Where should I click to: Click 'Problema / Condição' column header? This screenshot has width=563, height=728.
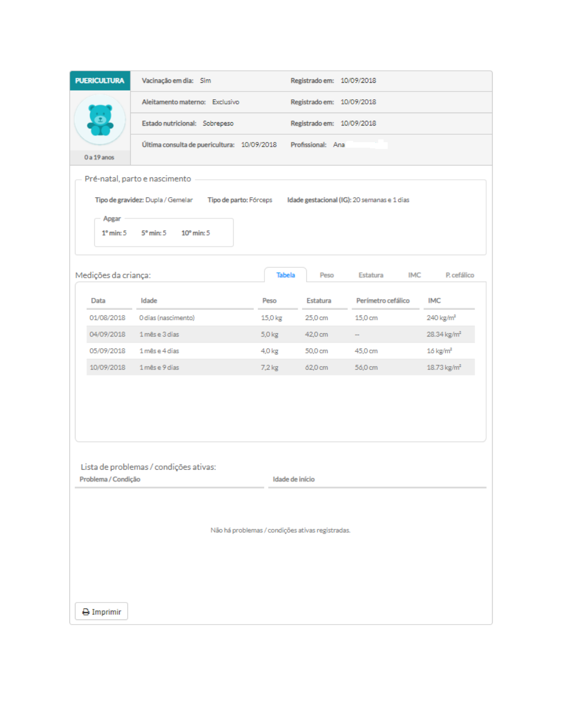(110, 479)
